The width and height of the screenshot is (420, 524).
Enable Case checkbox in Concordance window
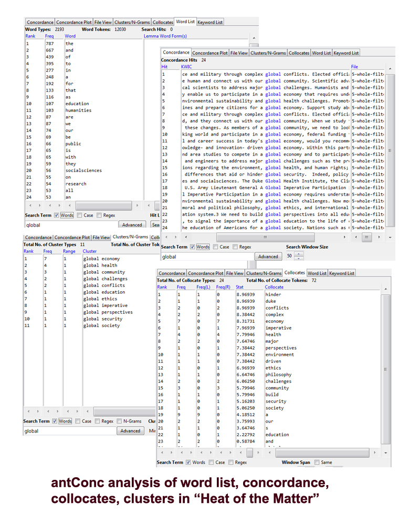pyautogui.click(x=215, y=246)
